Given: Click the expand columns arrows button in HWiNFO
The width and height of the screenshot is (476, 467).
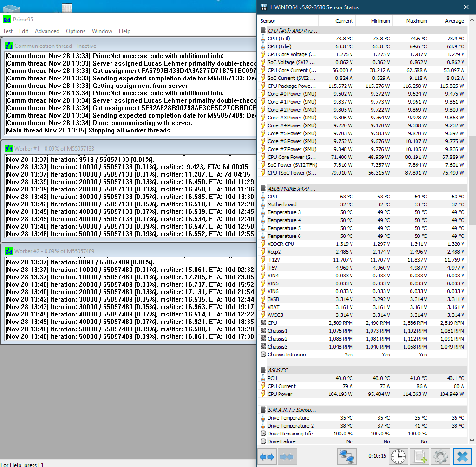Looking at the screenshot, I should point(267,457).
